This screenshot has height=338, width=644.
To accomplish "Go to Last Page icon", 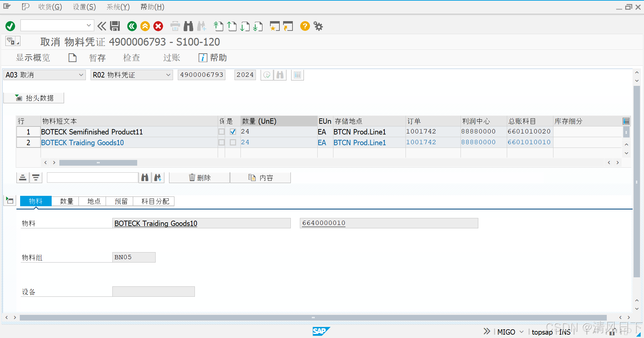I will [x=258, y=26].
